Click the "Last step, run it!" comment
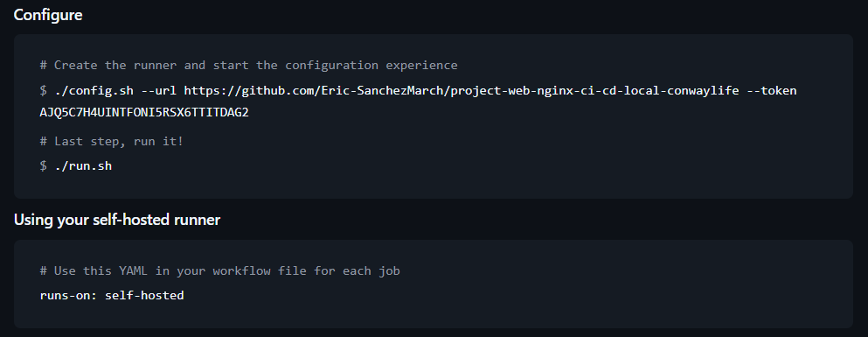 (111, 141)
